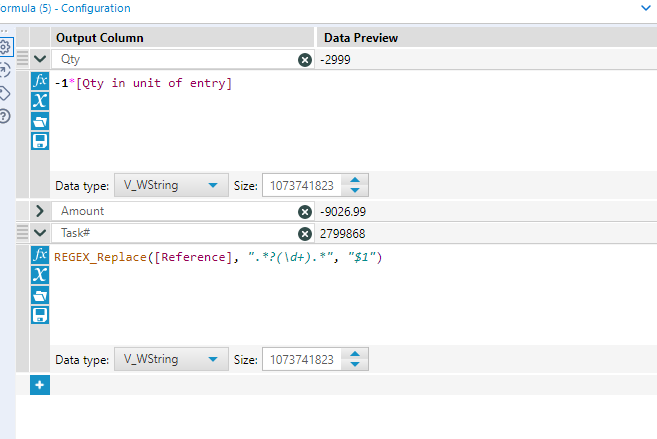
Task: Open saved expressions folder icon for Task#
Action: (x=40, y=295)
